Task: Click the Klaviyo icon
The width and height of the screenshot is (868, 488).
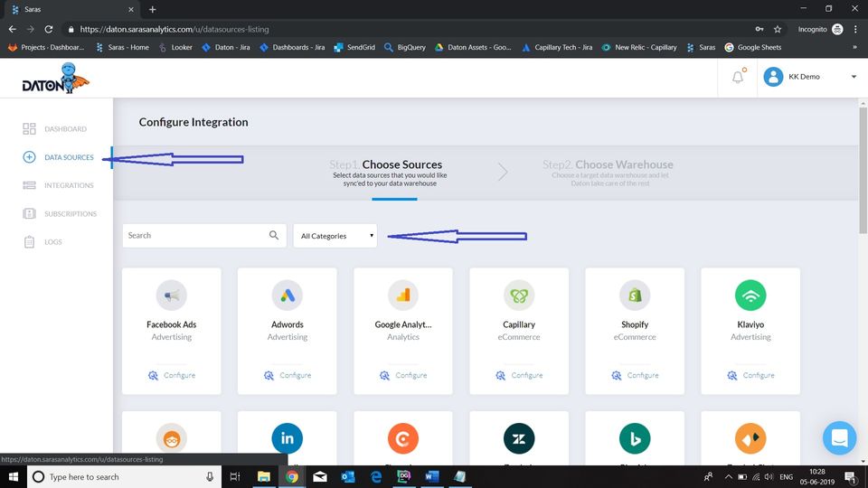Action: coord(750,296)
